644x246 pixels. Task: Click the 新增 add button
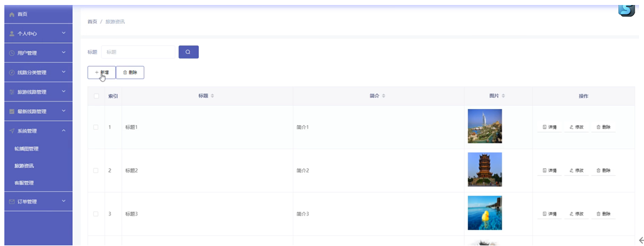(101, 72)
